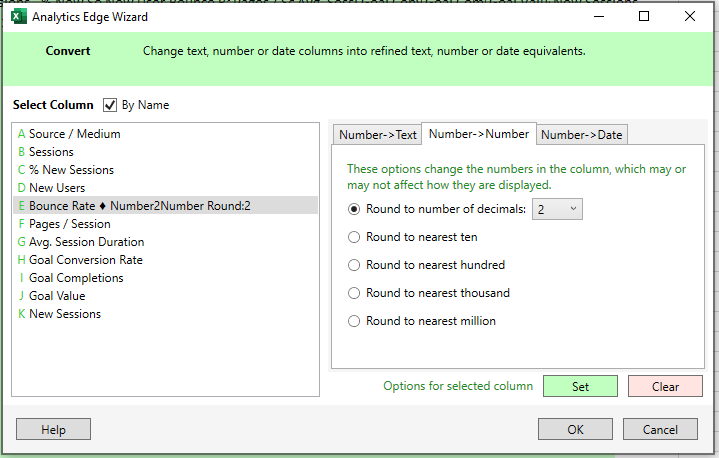Select Round to nearest ten
719x458 pixels.
point(353,237)
